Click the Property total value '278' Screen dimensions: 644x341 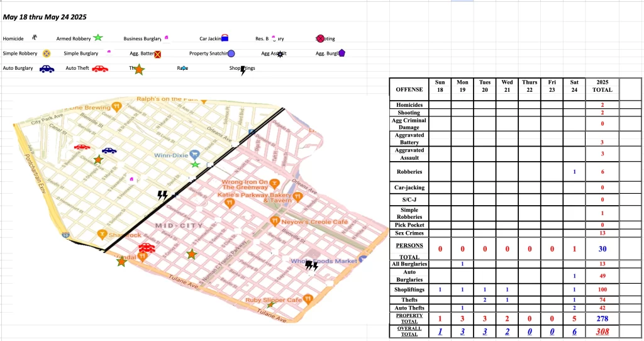pyautogui.click(x=602, y=319)
